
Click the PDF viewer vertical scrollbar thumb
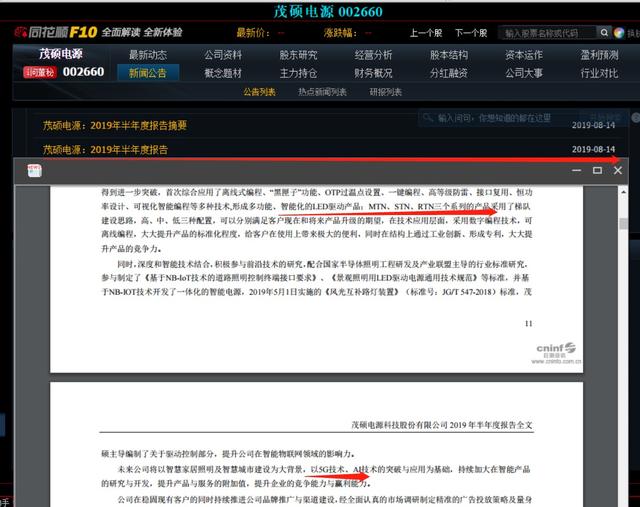click(x=623, y=224)
